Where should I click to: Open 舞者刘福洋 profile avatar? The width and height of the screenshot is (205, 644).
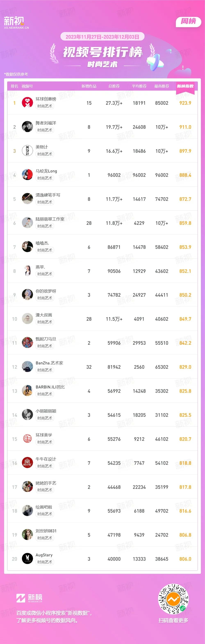[x=27, y=127]
